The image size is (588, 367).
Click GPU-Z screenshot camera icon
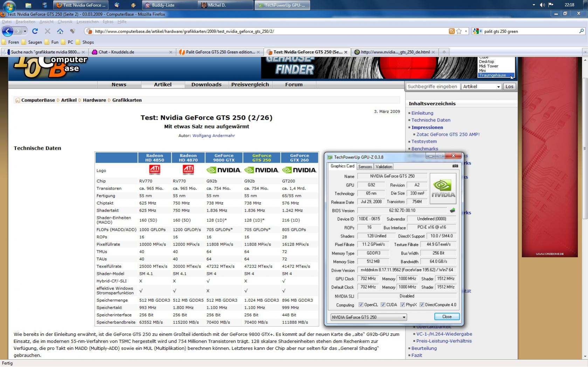455,166
